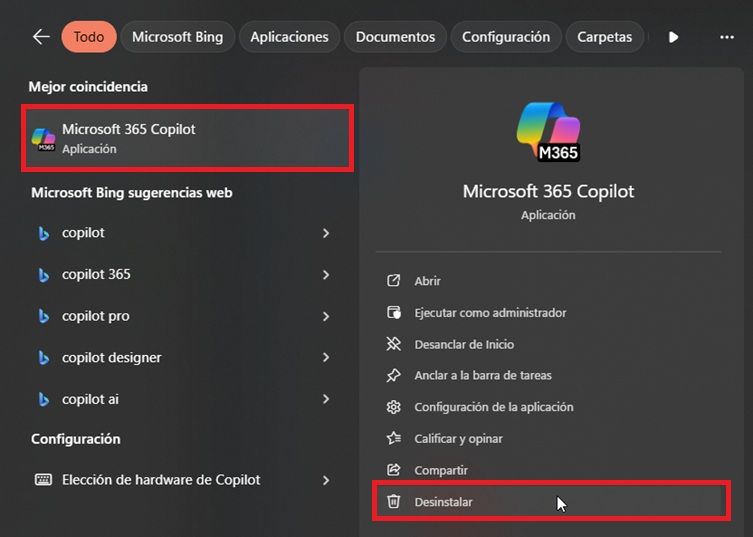Click the pin icon for taskbar pinning
Viewport: 753px width, 537px height.
(x=393, y=375)
